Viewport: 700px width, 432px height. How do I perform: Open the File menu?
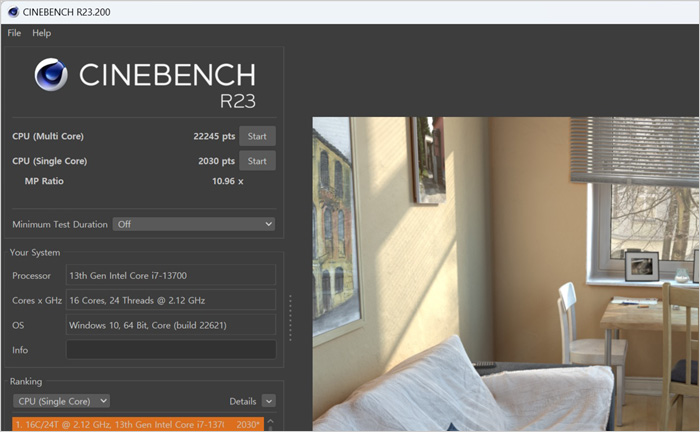tap(14, 33)
